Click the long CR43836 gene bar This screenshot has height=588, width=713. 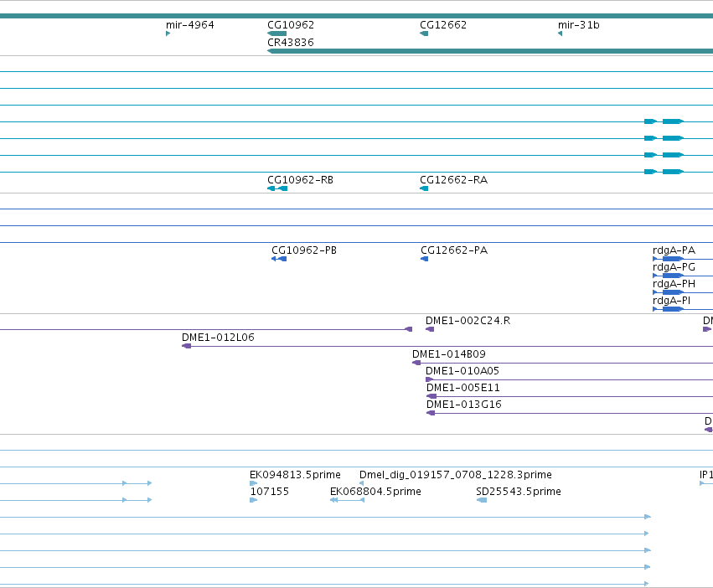(490, 51)
